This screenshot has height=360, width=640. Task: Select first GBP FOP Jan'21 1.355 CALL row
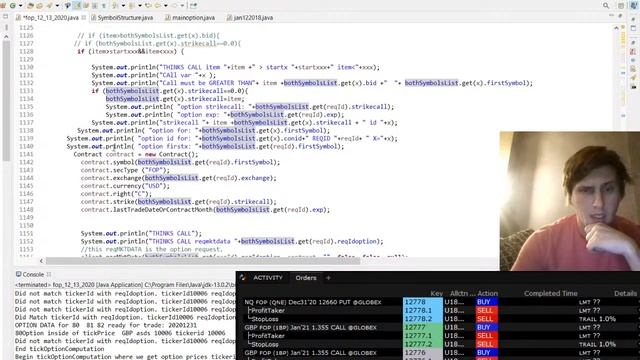(x=310, y=327)
